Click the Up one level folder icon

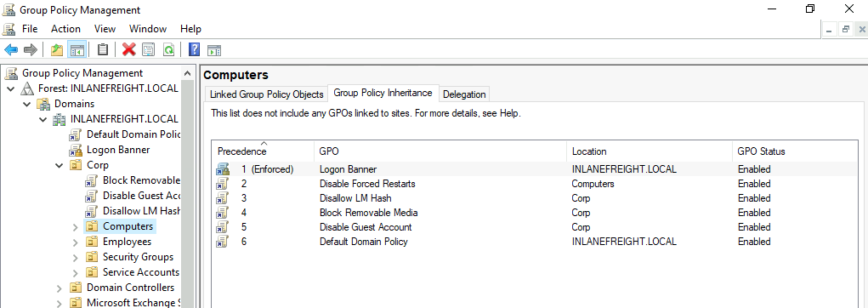[57, 50]
